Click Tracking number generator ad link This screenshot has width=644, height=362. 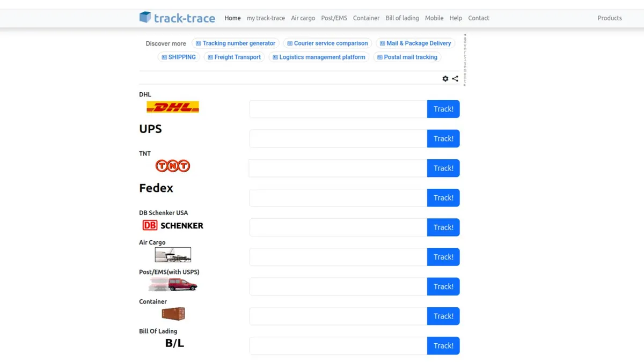pos(236,43)
